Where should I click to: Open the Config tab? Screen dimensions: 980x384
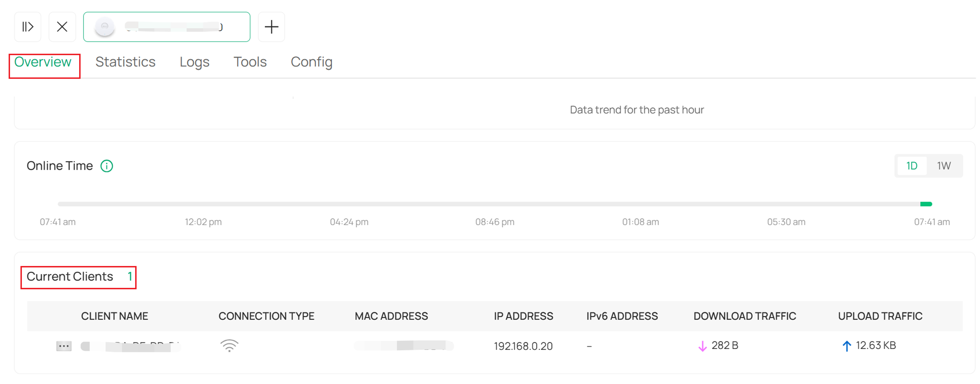pos(311,62)
